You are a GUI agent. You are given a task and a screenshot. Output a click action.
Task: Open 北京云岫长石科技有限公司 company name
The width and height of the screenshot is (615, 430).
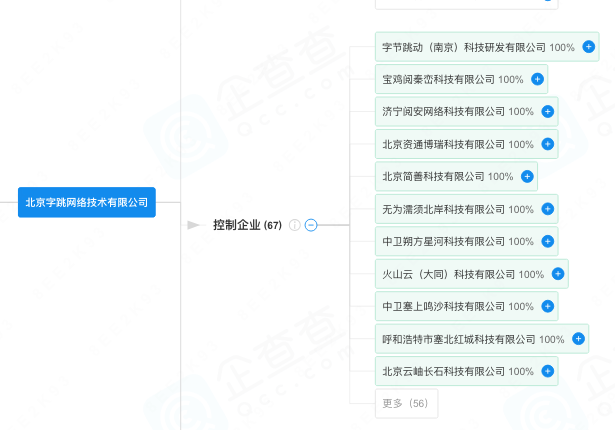[x=444, y=372]
